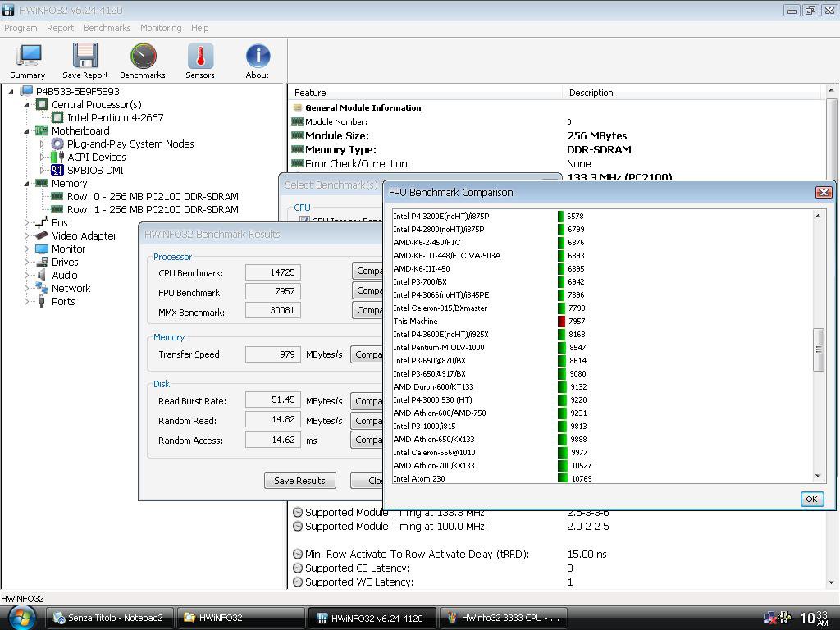Click the About info icon
840x630 pixels.
pos(257,61)
